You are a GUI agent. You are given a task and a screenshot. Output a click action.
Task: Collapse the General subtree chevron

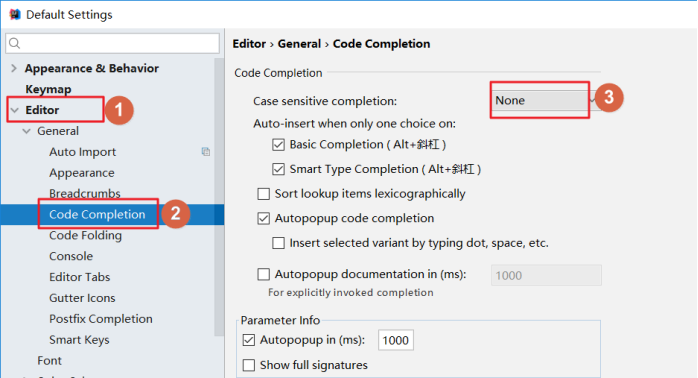click(27, 131)
